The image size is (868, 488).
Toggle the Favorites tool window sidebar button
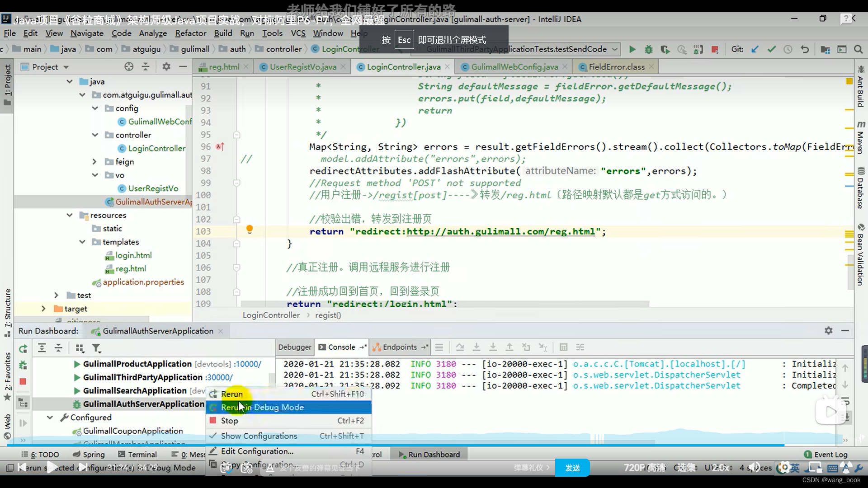pos(7,376)
